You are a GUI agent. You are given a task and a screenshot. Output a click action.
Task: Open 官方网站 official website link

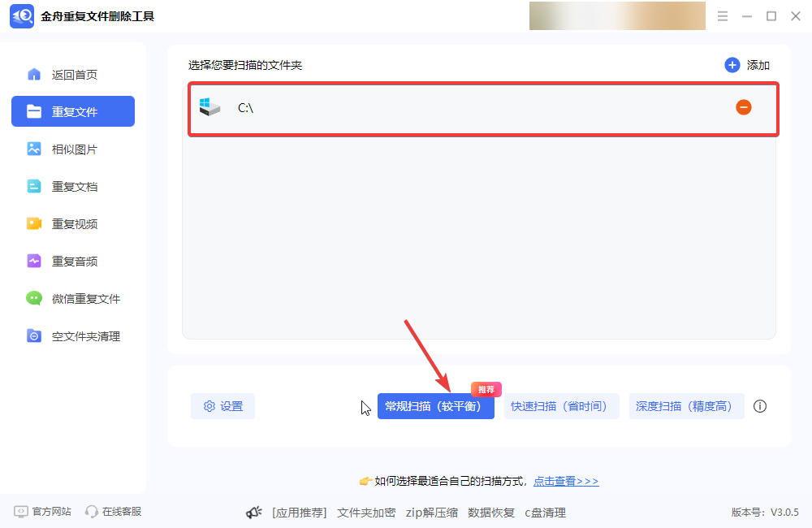tap(42, 512)
